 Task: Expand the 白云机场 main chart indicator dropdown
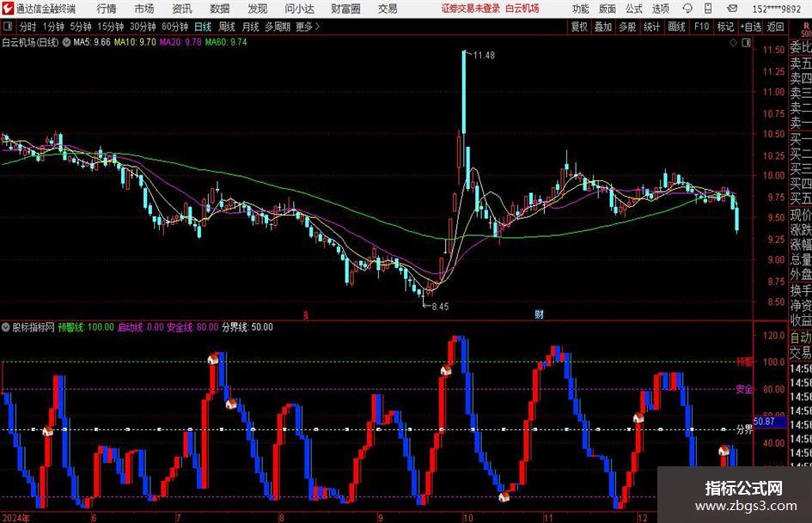click(x=66, y=41)
